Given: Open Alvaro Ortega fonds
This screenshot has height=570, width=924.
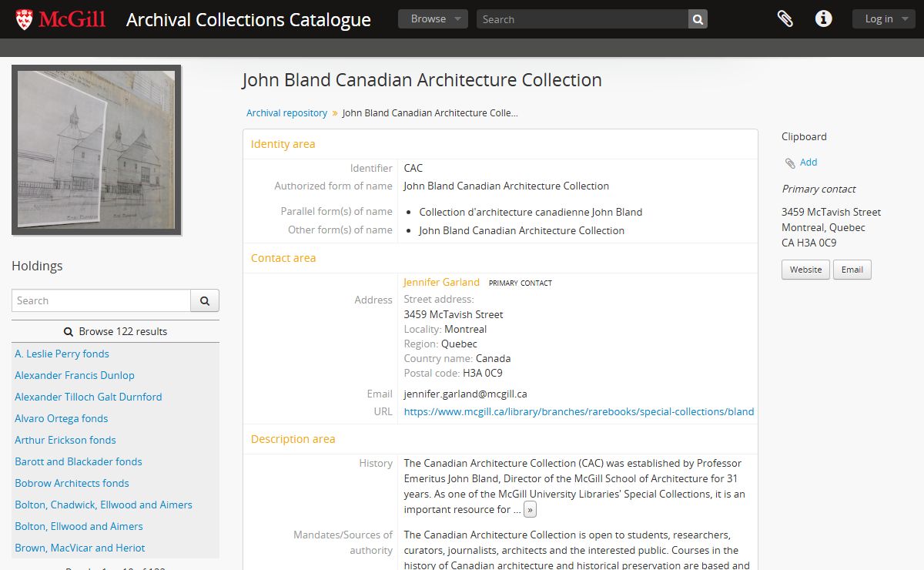Looking at the screenshot, I should tap(62, 418).
